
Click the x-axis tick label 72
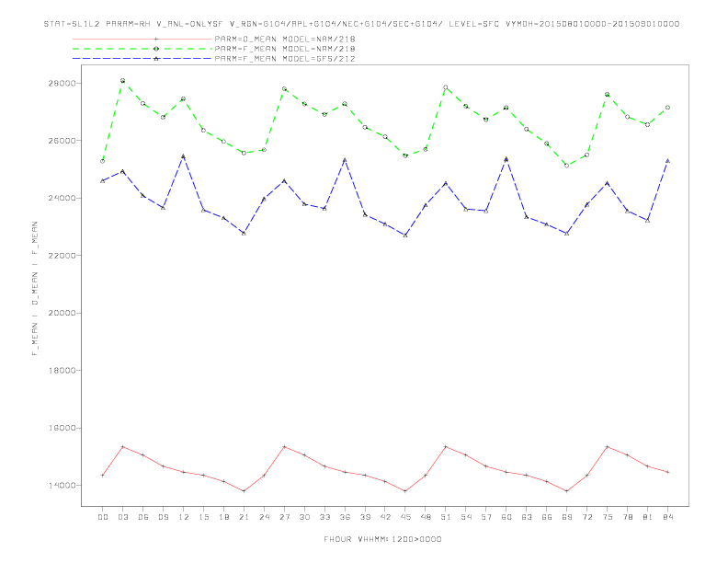[x=586, y=517]
